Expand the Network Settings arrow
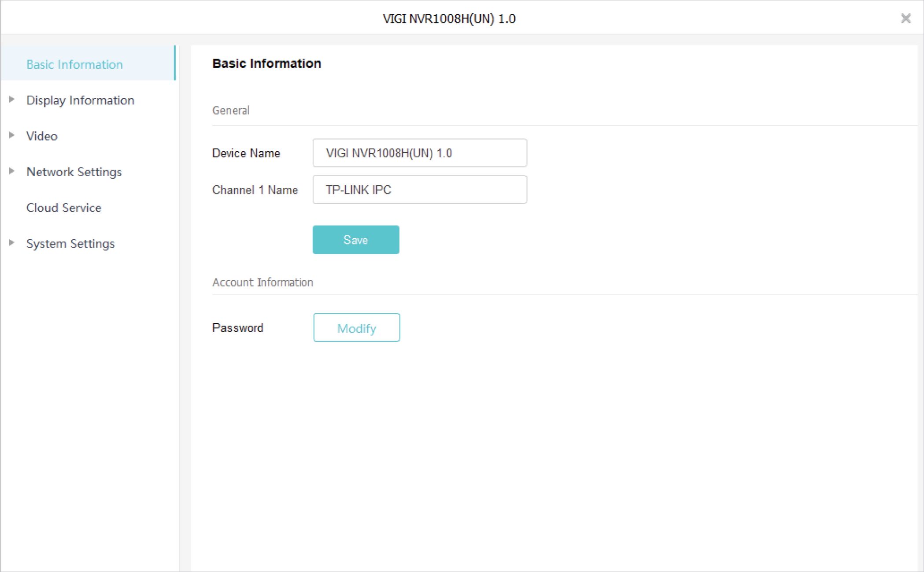The width and height of the screenshot is (924, 572). point(12,171)
